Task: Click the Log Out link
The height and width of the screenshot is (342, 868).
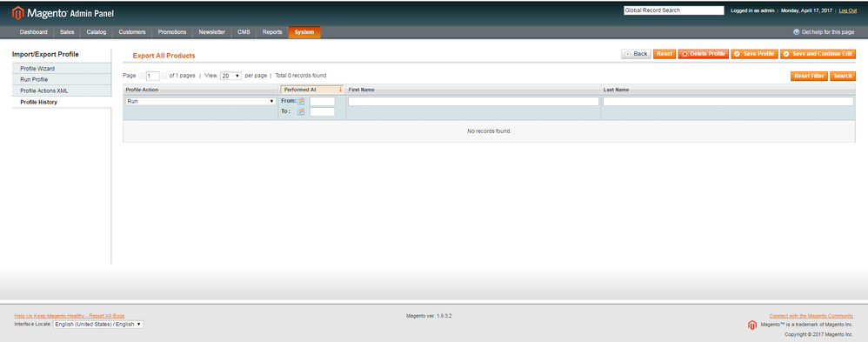Action: [x=847, y=10]
